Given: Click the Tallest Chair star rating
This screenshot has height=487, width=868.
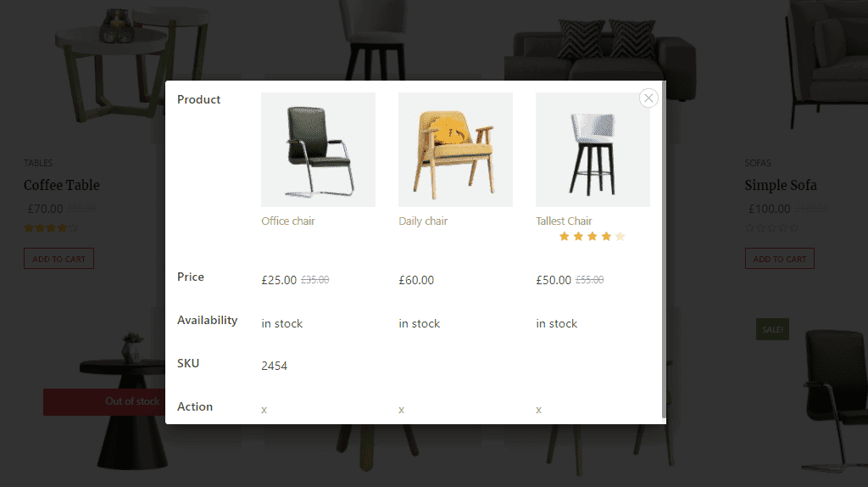Looking at the screenshot, I should pyautogui.click(x=592, y=237).
